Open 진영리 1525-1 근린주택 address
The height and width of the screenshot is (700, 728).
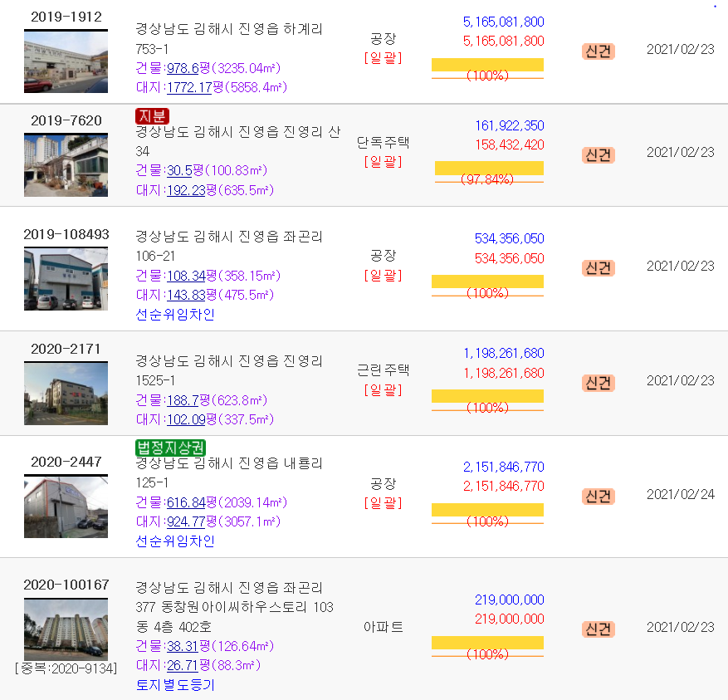(x=228, y=370)
